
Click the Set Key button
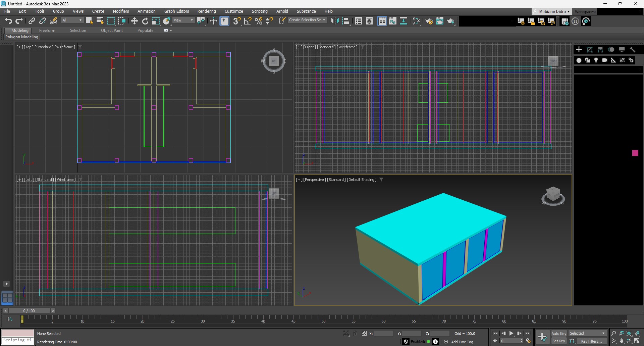[x=558, y=341]
